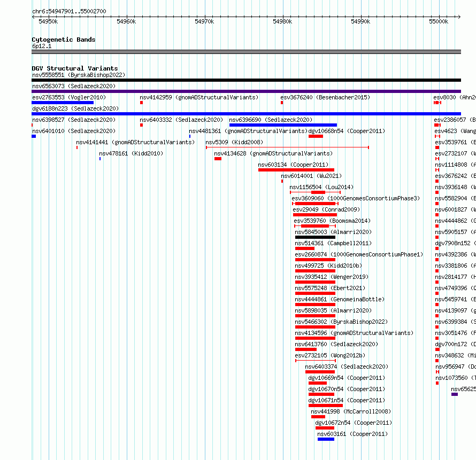Click the gray 6p12.1 cytogenetic band bar
Viewport: 476px width, 460px height.
246,52
